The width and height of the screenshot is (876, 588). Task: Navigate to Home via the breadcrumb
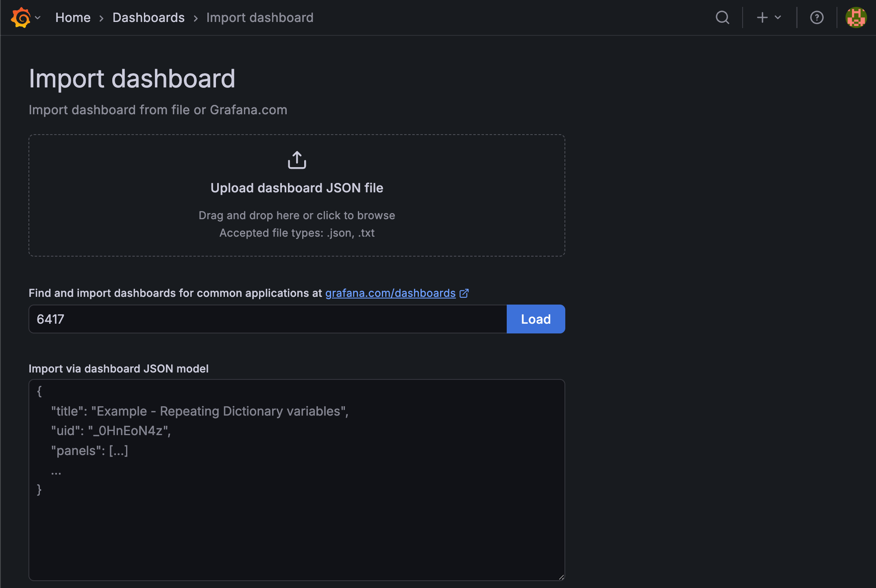click(x=73, y=17)
